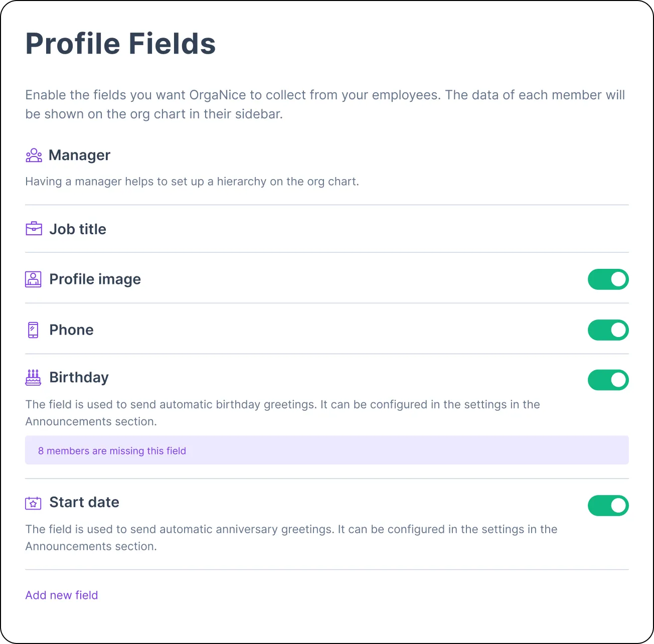
Task: Disable the Birthday field switch
Action: [608, 380]
